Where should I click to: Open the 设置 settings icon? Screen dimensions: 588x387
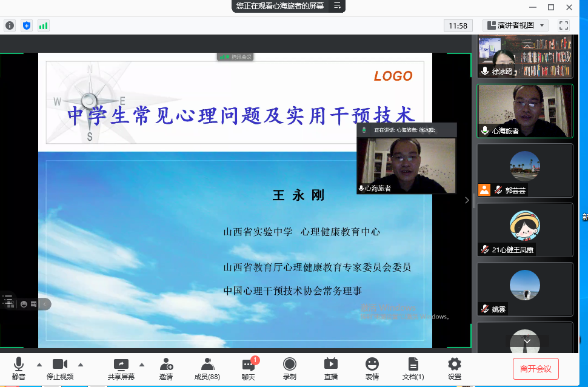[x=453, y=367]
